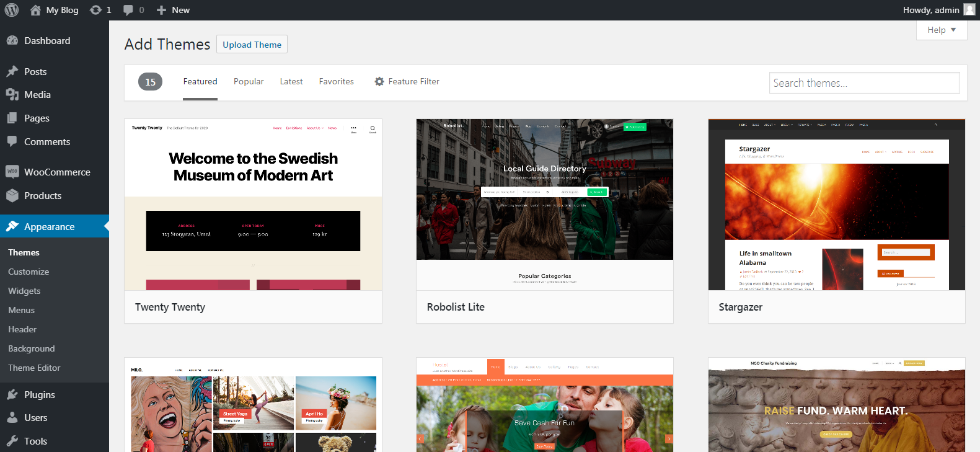980x452 pixels.
Task: Click the plus icon beside New
Action: (161, 10)
